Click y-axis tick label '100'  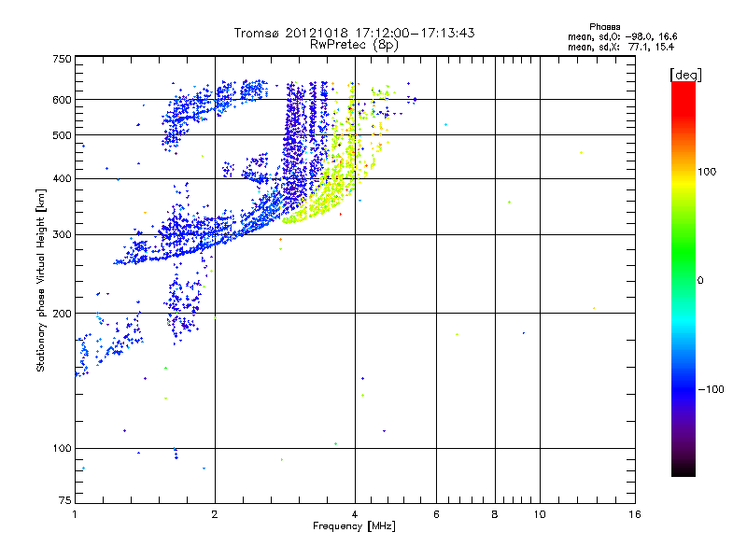(x=62, y=449)
